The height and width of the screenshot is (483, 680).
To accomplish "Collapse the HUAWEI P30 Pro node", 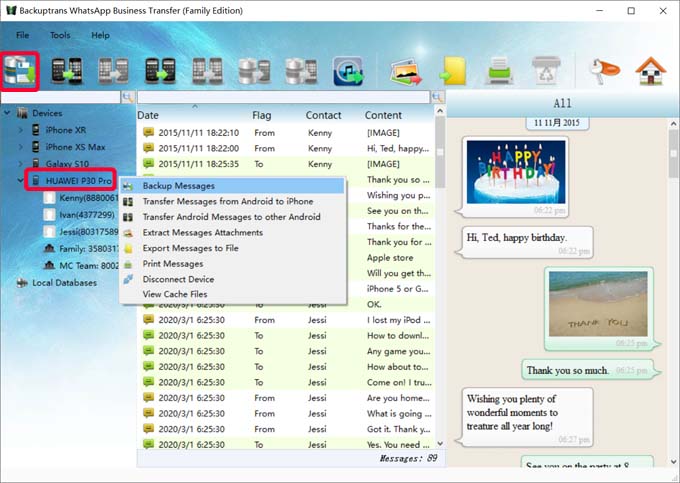I will coord(20,180).
